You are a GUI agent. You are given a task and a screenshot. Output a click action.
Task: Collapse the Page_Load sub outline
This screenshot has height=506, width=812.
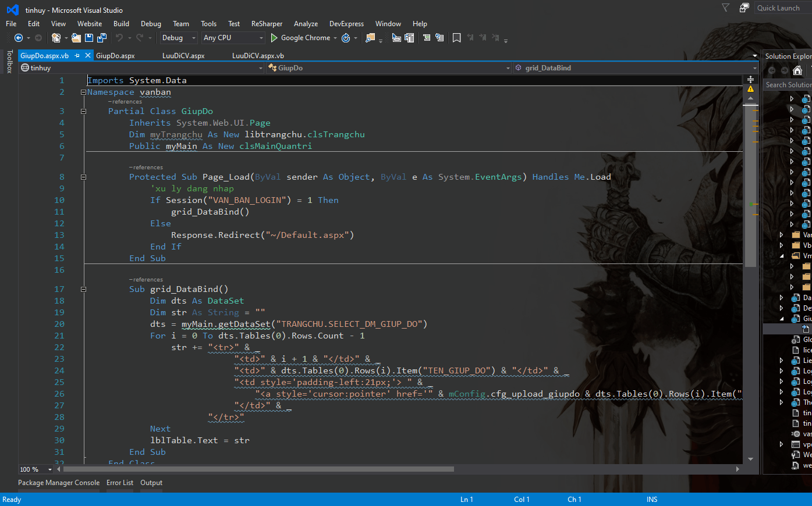[x=83, y=177]
